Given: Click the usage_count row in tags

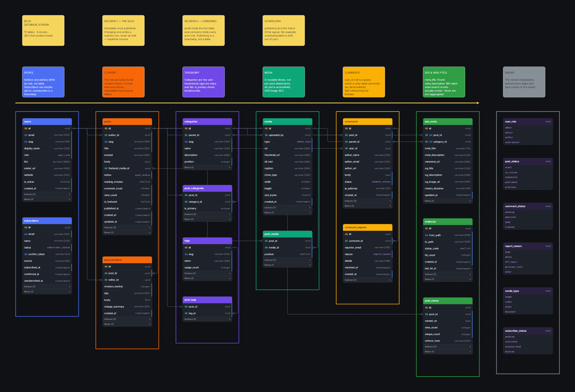Looking at the screenshot, I should 207,268.
